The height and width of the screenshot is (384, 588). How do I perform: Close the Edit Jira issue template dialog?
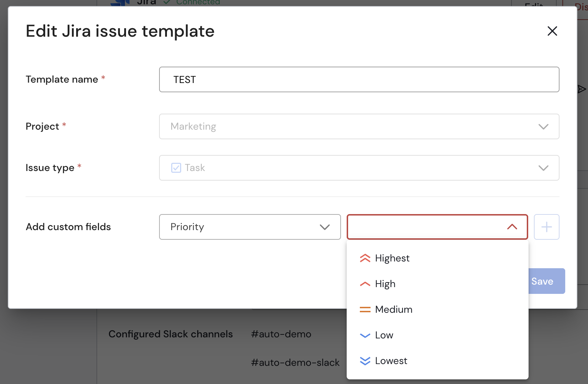pyautogui.click(x=552, y=31)
